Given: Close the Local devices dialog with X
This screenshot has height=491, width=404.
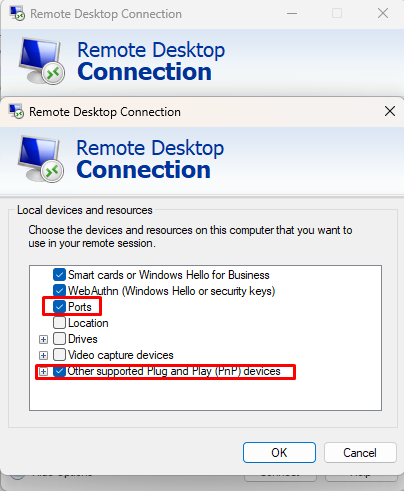Looking at the screenshot, I should (390, 111).
